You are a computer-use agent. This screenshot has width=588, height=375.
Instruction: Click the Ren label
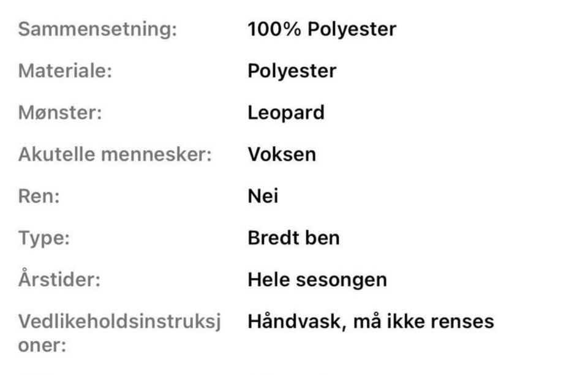point(39,196)
